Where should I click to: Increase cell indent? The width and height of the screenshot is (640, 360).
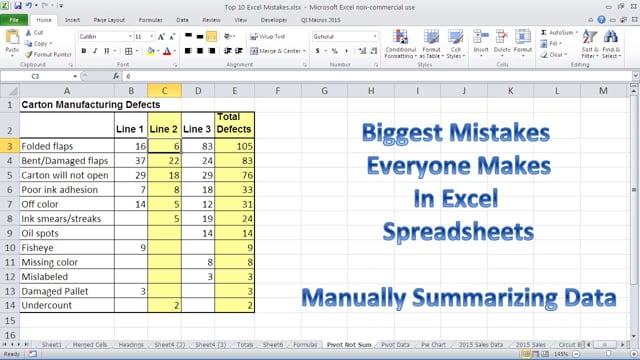(239, 51)
